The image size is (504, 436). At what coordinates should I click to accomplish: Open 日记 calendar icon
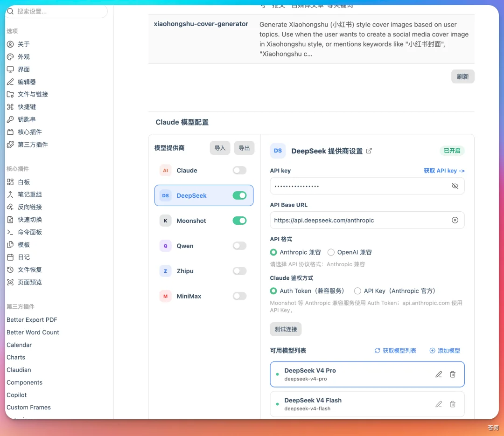pos(10,257)
